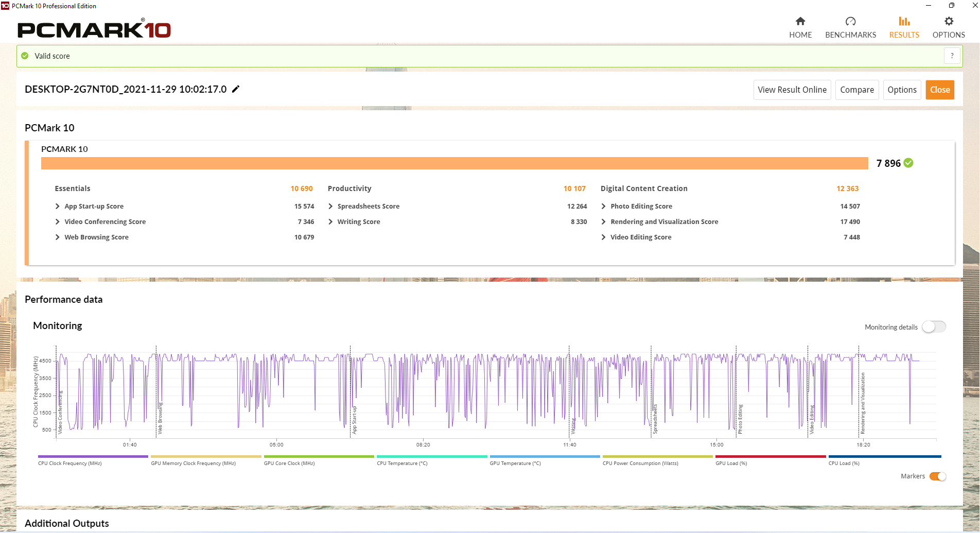The height and width of the screenshot is (533, 980).
Task: Close the result with orange Close button
Action: tap(939, 90)
